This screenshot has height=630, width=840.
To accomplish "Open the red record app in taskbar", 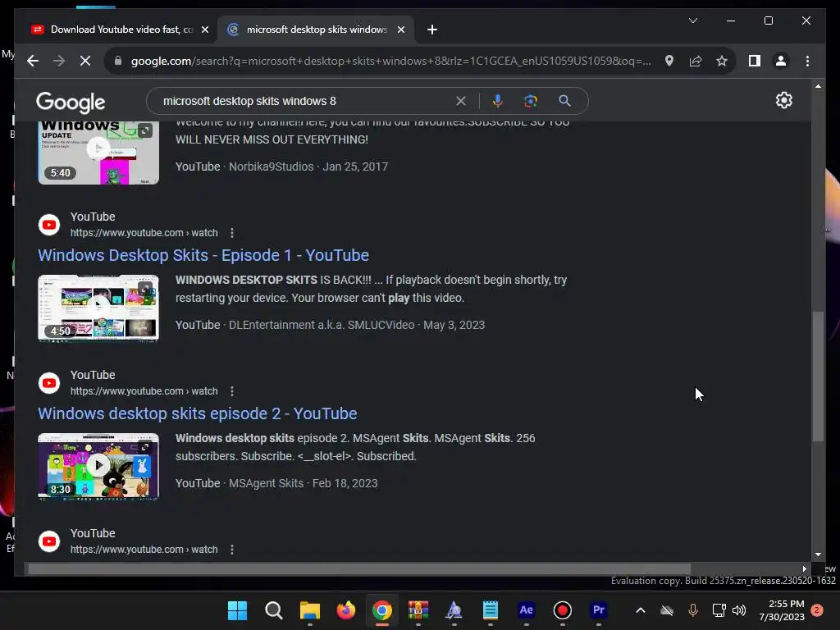I will point(563,610).
